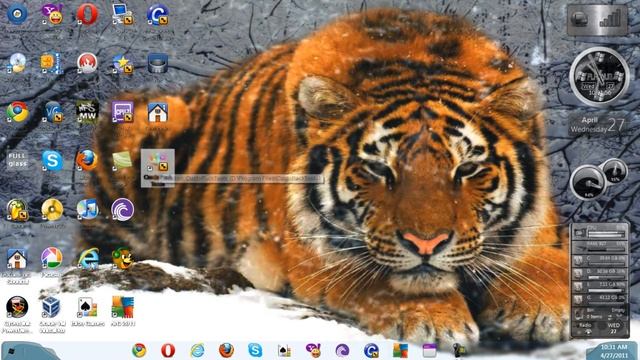The image size is (640, 360).
Task: Launch VirtualBox cube desktop shortcut
Action: click(51, 307)
